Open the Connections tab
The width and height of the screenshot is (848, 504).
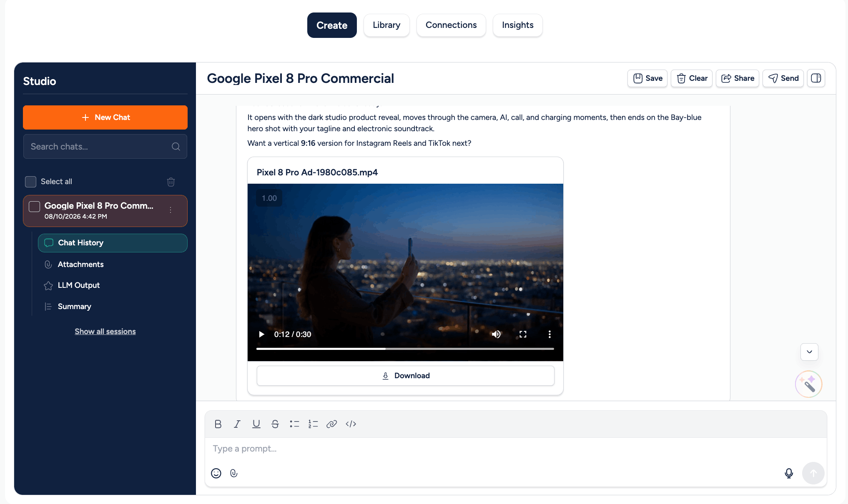(x=451, y=25)
